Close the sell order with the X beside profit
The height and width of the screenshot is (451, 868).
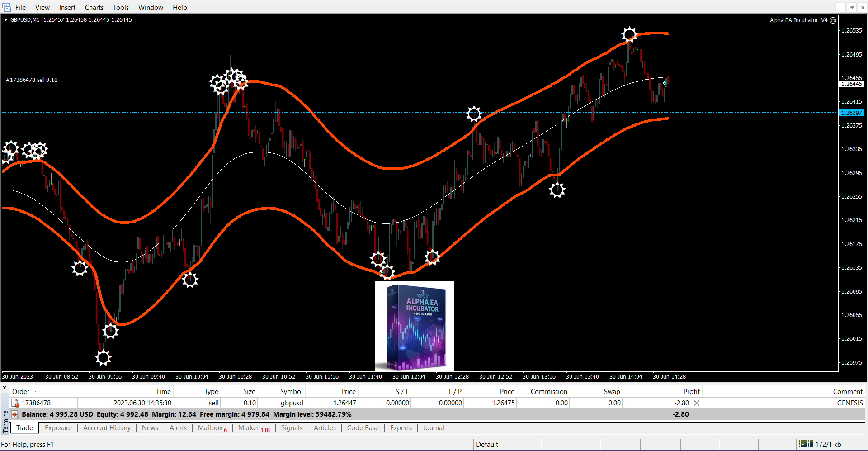coord(697,403)
